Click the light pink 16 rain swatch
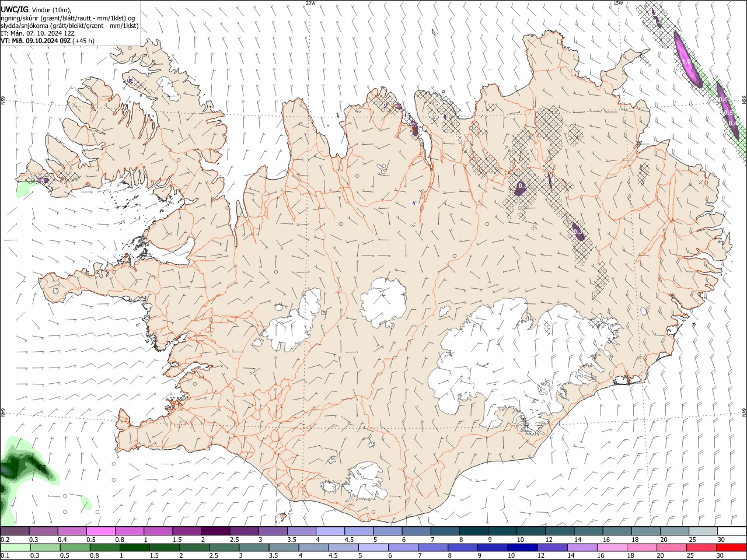747x560 pixels. [x=613, y=547]
